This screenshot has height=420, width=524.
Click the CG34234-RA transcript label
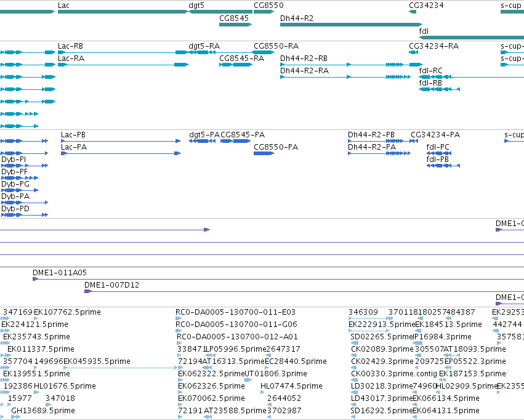433,46
